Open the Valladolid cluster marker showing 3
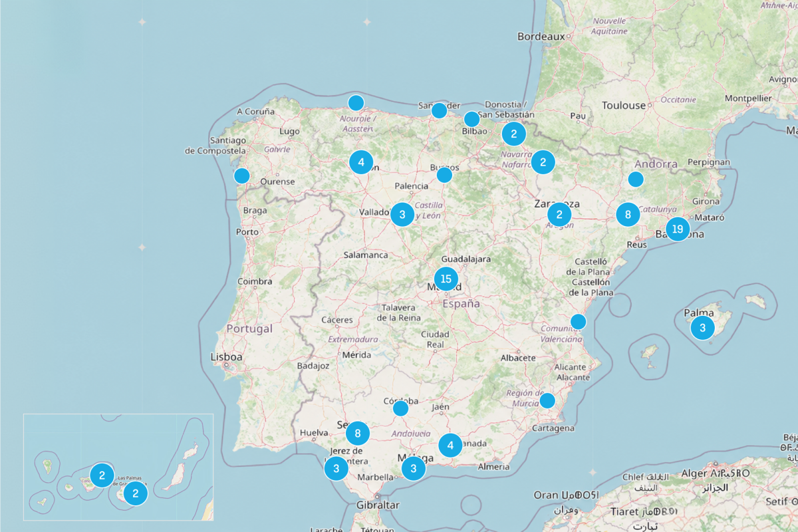 pyautogui.click(x=402, y=215)
